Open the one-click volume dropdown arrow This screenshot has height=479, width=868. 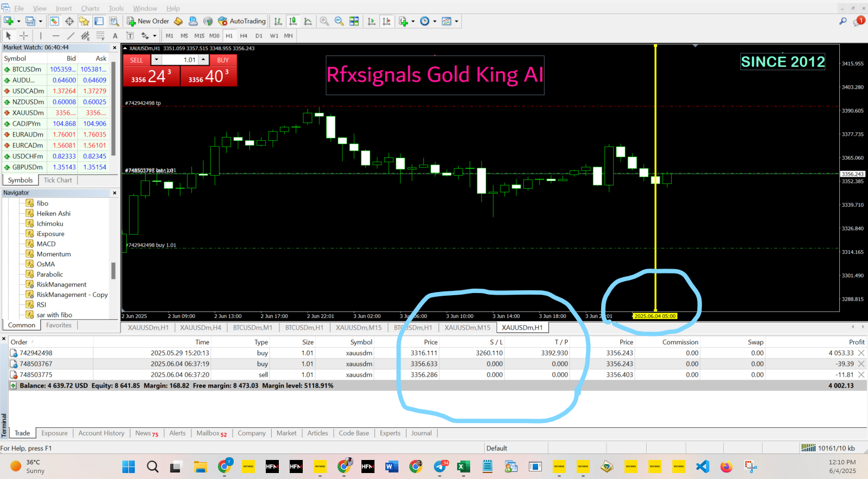coord(157,60)
